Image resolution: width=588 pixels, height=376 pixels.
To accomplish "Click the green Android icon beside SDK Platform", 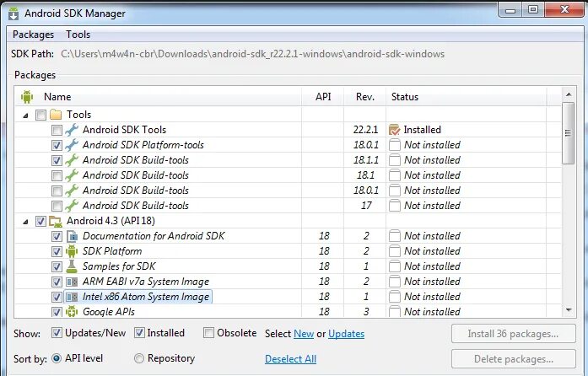I will (72, 251).
